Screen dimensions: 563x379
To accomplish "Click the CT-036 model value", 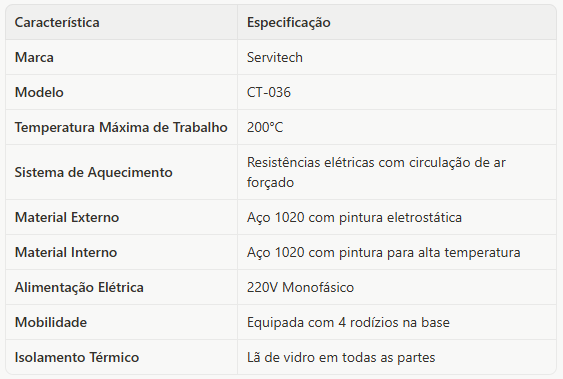I will (x=269, y=92).
